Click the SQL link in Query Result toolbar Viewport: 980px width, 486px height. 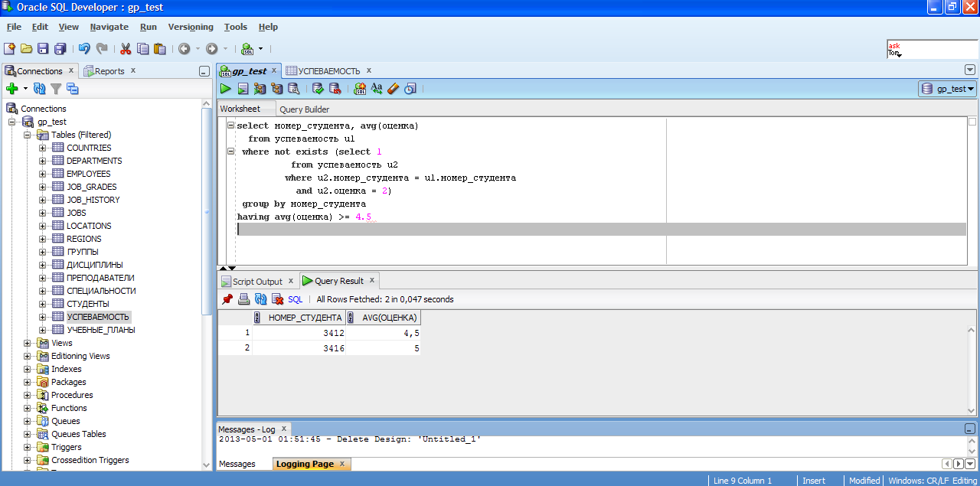click(296, 299)
